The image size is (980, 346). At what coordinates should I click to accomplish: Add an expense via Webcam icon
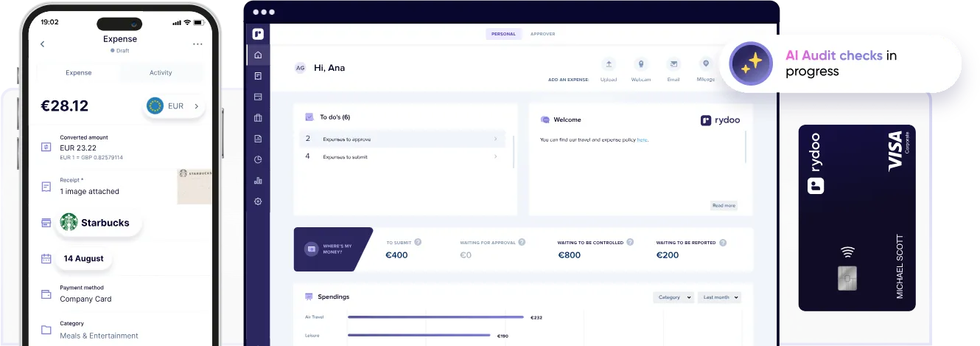pos(641,64)
